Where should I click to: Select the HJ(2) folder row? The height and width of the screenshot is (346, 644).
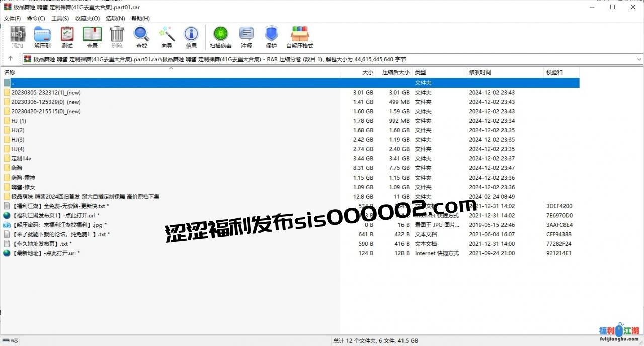(x=291, y=130)
